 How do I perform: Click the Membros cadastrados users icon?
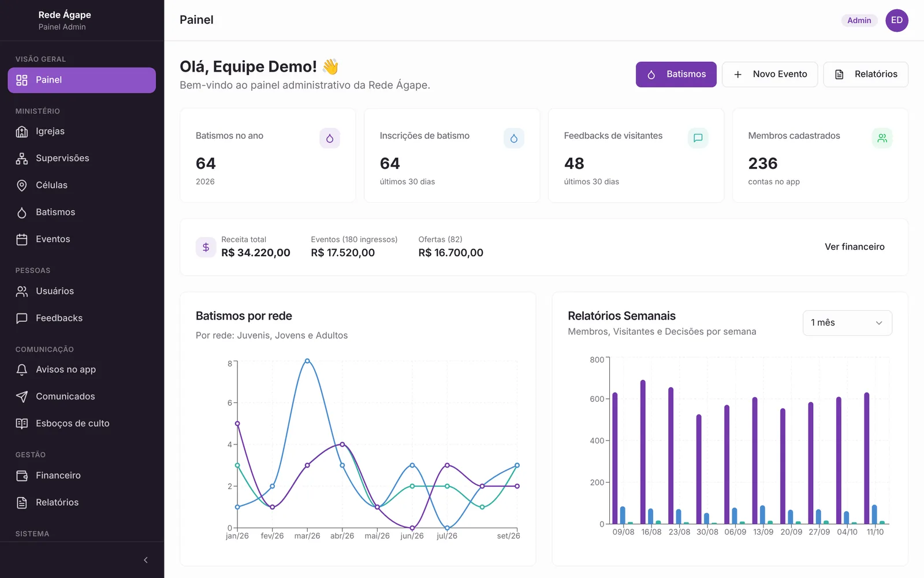point(882,138)
